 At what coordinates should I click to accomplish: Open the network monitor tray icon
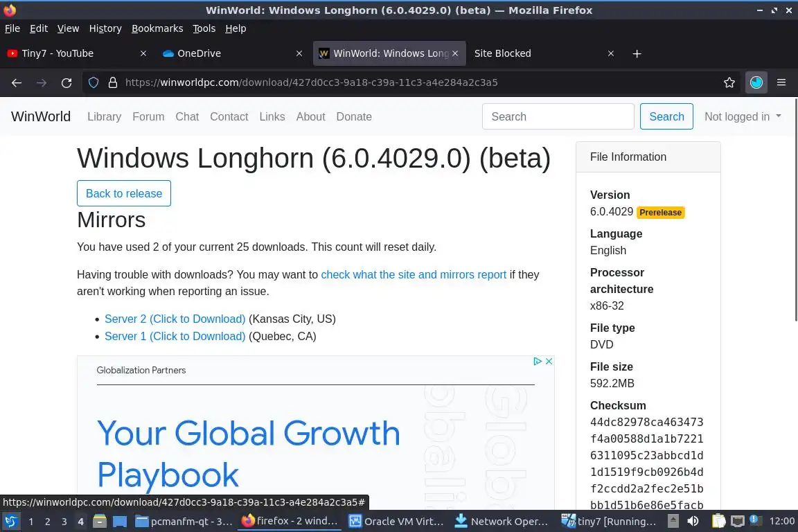738,522
